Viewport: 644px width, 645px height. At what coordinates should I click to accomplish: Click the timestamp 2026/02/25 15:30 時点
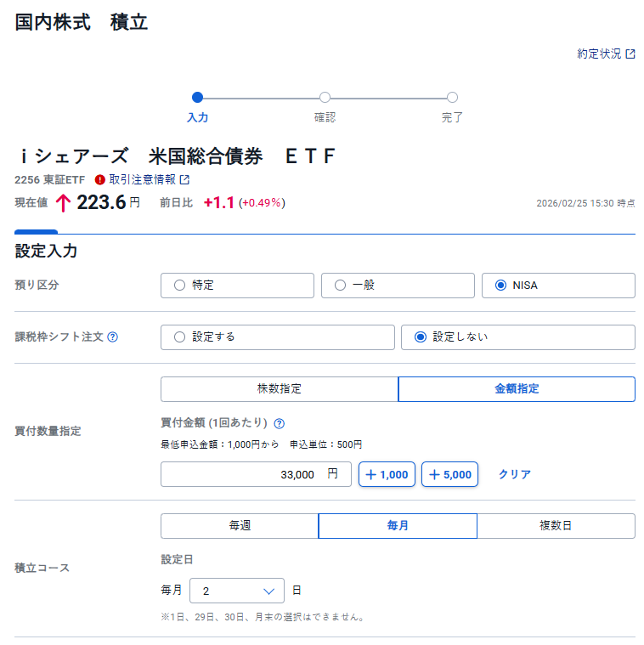click(x=585, y=203)
